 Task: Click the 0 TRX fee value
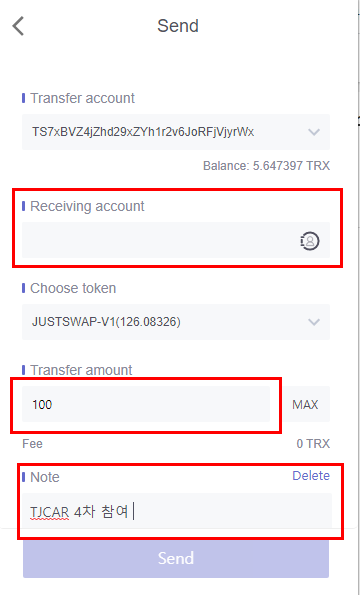point(313,444)
